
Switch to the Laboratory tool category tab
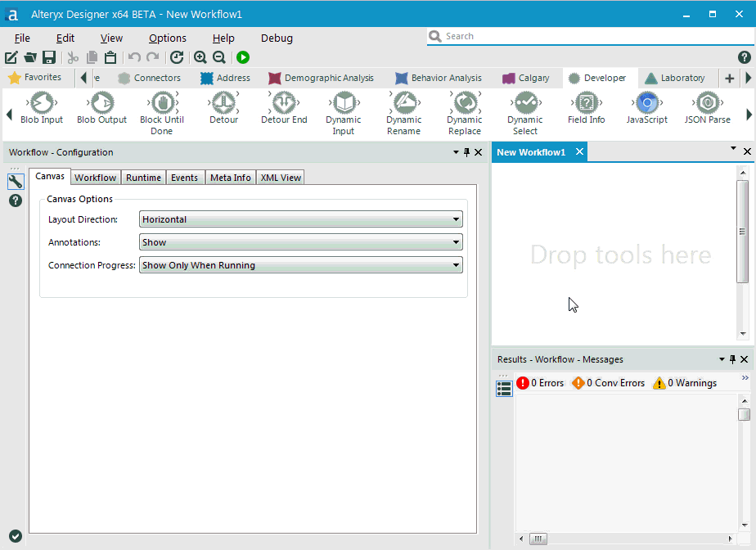(x=677, y=78)
